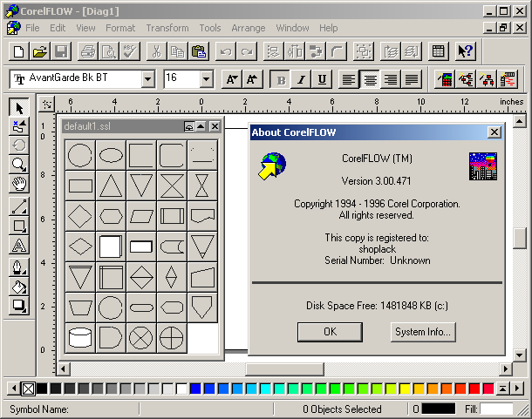Open the File menu
The image size is (532, 419).
[x=32, y=28]
